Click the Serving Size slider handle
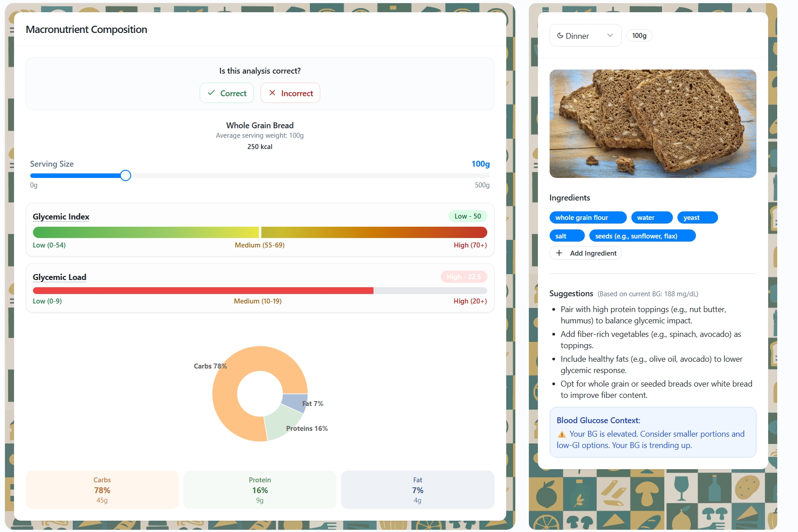 126,176
